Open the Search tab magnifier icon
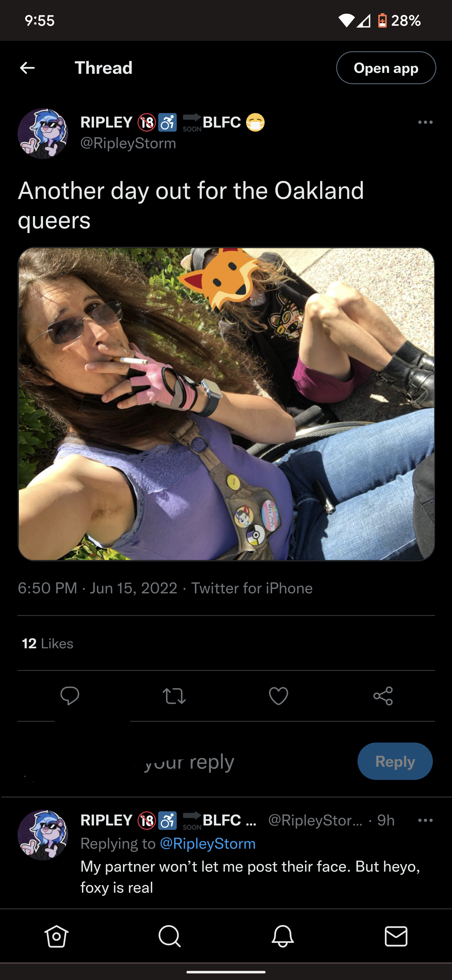 (169, 936)
